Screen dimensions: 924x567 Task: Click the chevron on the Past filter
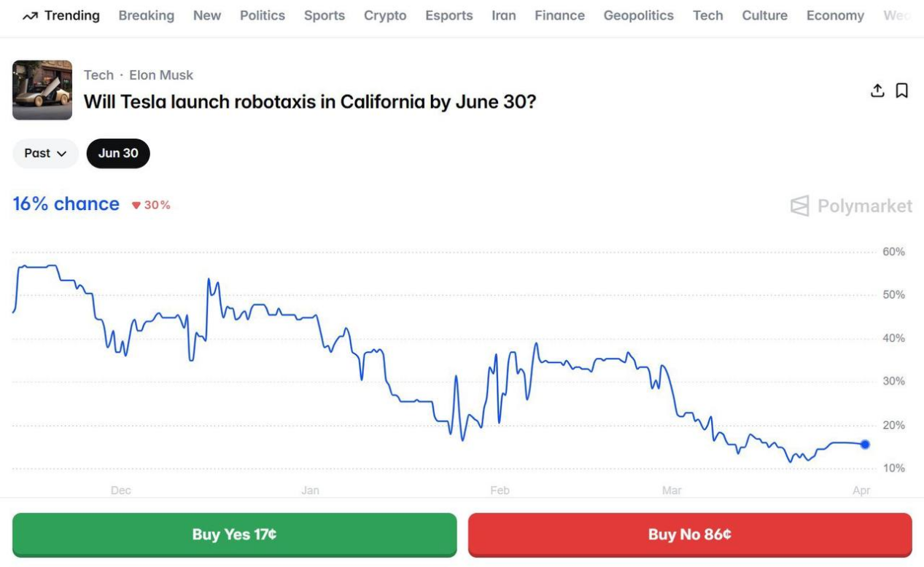(x=64, y=153)
